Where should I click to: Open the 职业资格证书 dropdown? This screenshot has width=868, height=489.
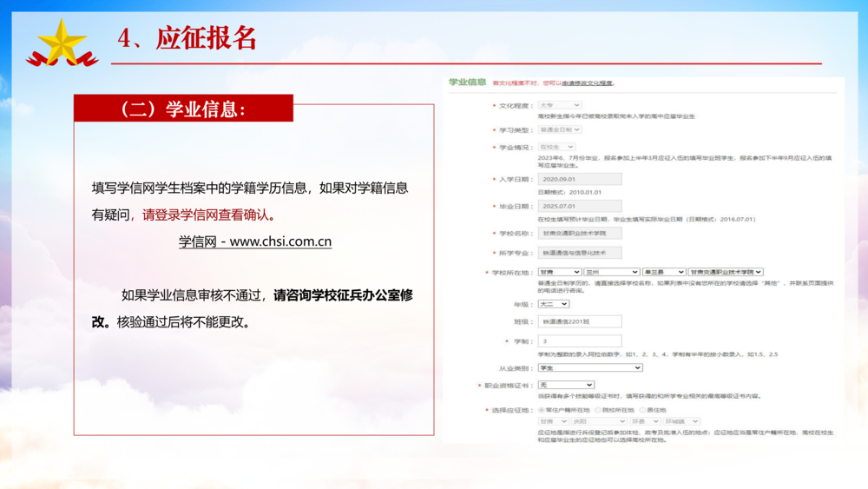point(565,385)
